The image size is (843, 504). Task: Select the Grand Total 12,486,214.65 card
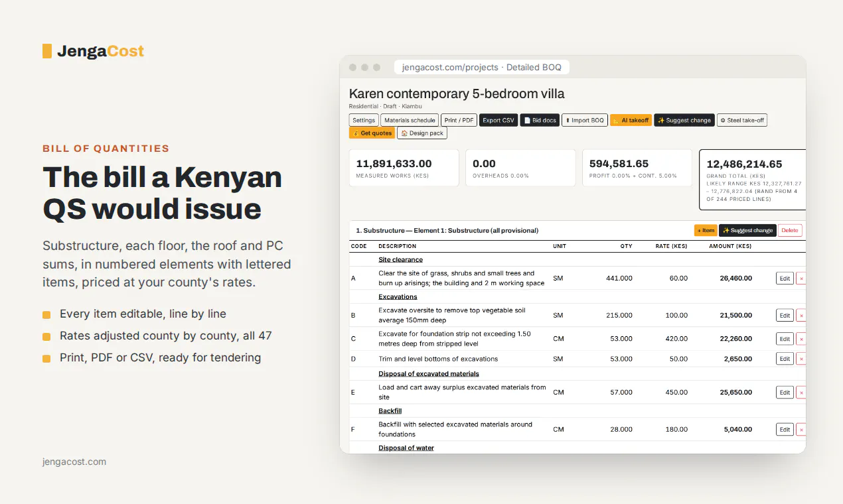(x=753, y=180)
